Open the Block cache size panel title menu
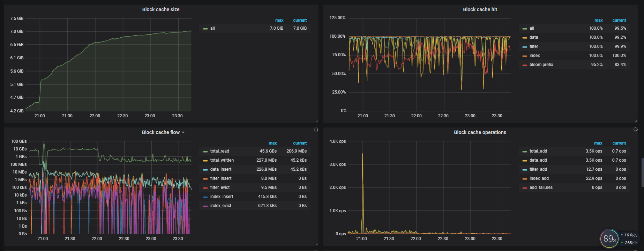Viewport: 644px width, 251px height. pyautogui.click(x=160, y=9)
